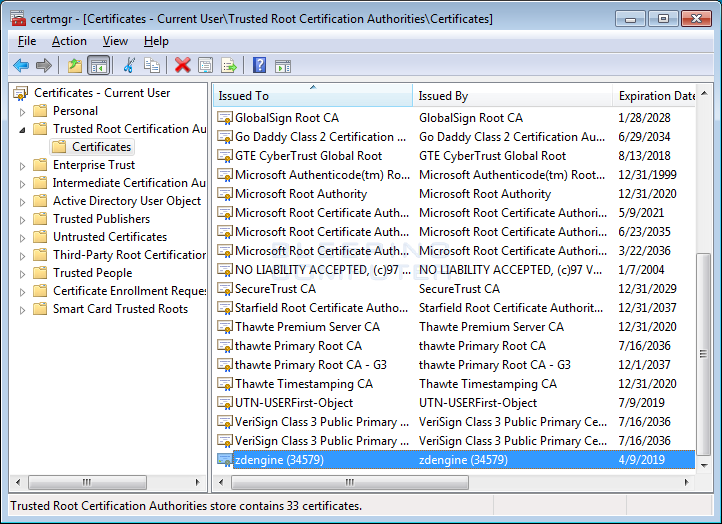
Task: Collapse Trusted Root Certification Authorities node
Action: pyautogui.click(x=22, y=129)
